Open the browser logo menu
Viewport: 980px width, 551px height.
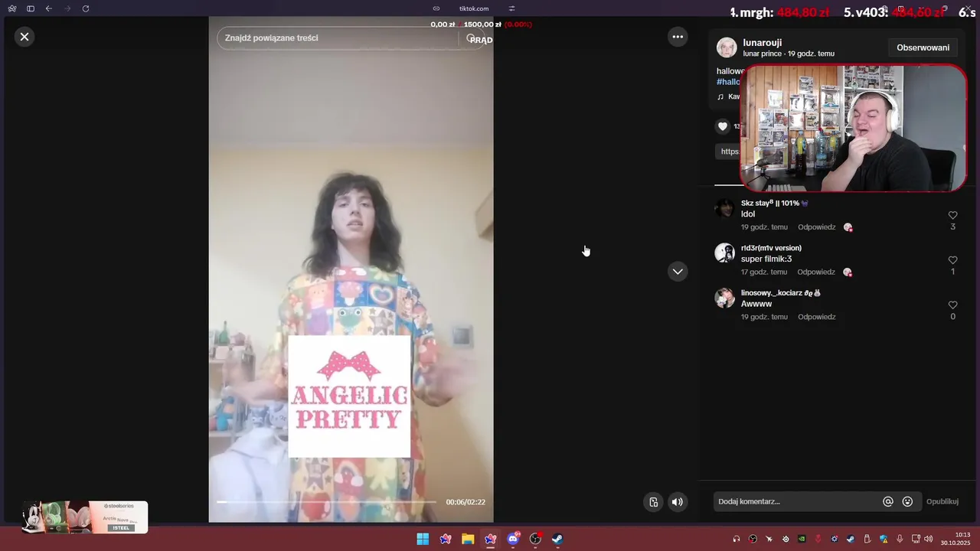pos(12,8)
